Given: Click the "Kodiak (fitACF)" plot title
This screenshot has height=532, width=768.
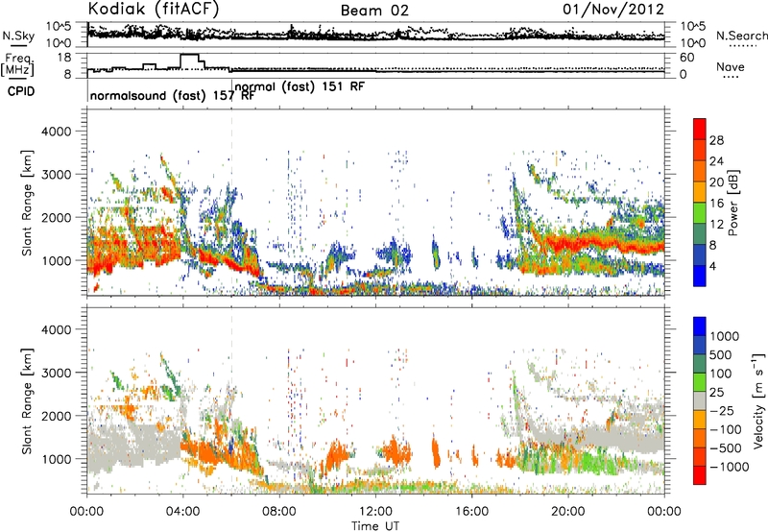Looking at the screenshot, I should tap(154, 9).
